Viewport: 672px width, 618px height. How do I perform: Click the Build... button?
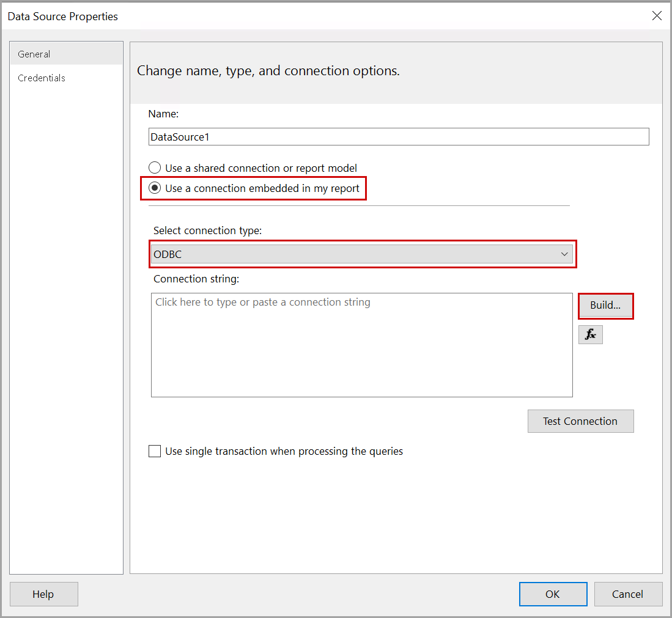click(605, 306)
